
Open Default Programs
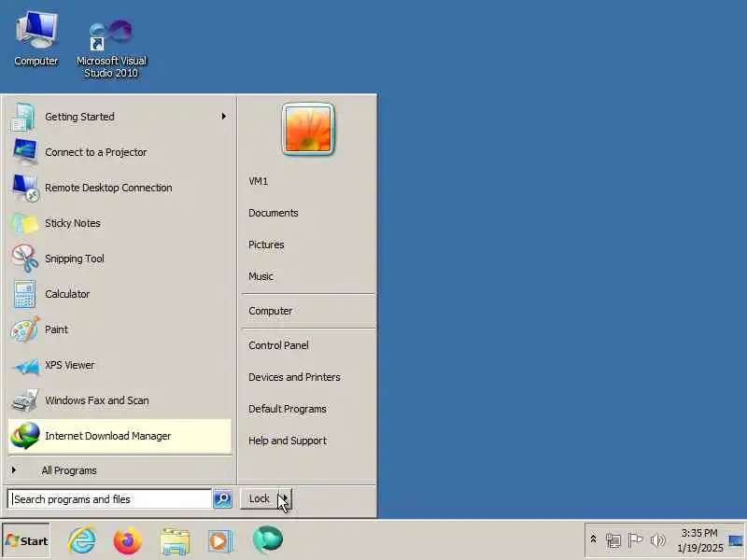[x=288, y=409]
